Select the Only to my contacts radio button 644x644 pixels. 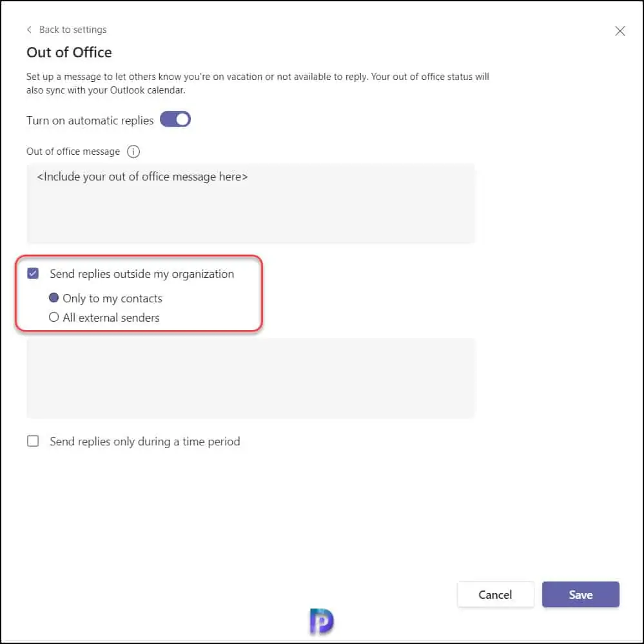click(x=54, y=298)
